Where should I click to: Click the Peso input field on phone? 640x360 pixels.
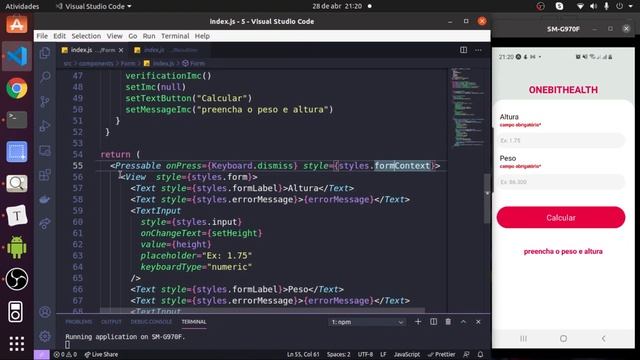[x=561, y=182]
